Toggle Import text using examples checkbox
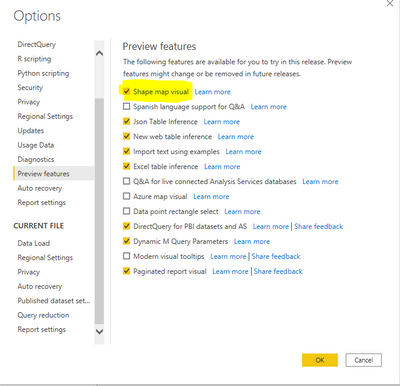This screenshot has width=400, height=386. coord(126,151)
